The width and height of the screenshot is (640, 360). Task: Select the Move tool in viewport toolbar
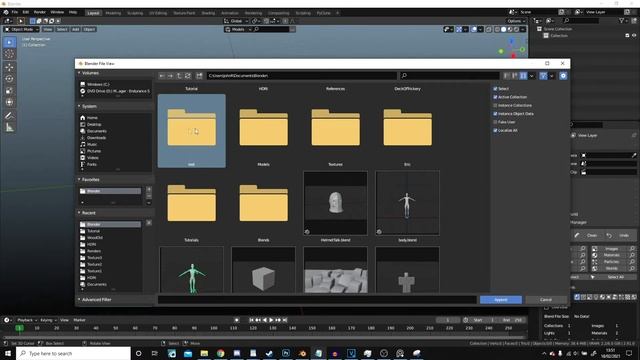pyautogui.click(x=9, y=67)
